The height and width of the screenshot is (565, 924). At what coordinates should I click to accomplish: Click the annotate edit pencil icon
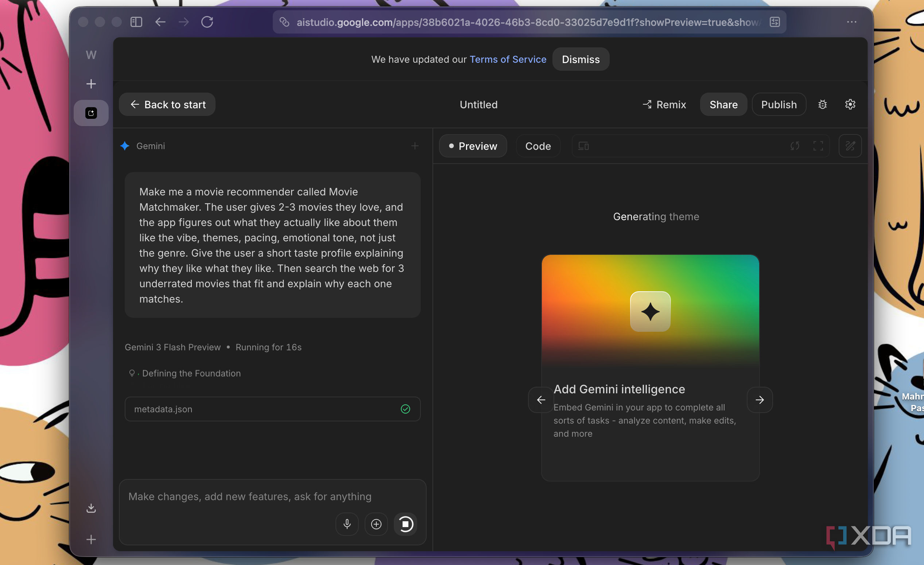point(850,146)
